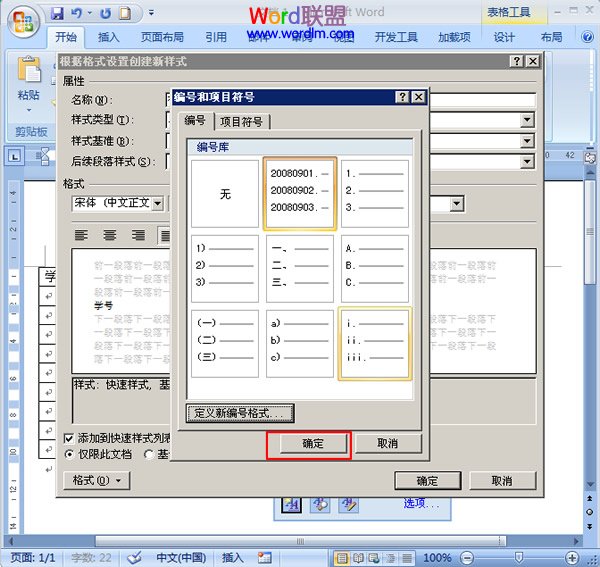
Task: Open the 页面布局 ribbon tab
Action: pos(162,37)
